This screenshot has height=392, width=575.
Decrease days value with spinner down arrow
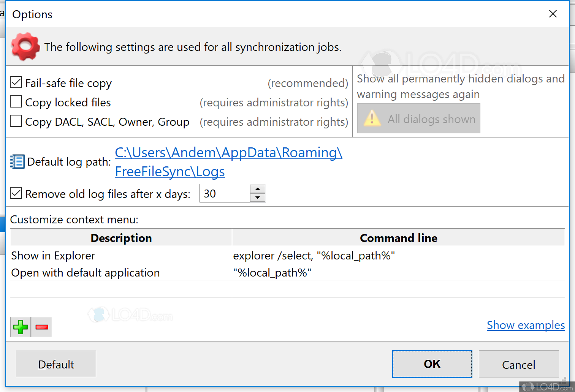258,198
